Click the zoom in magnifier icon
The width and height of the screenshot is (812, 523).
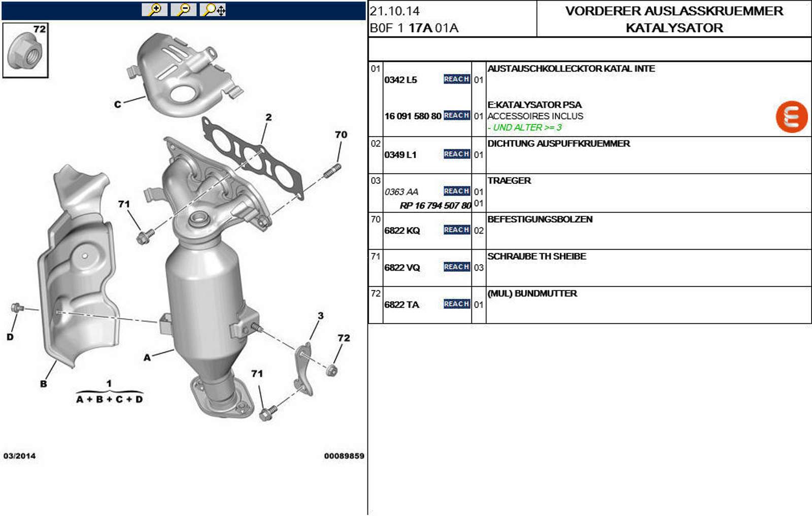pyautogui.click(x=154, y=10)
